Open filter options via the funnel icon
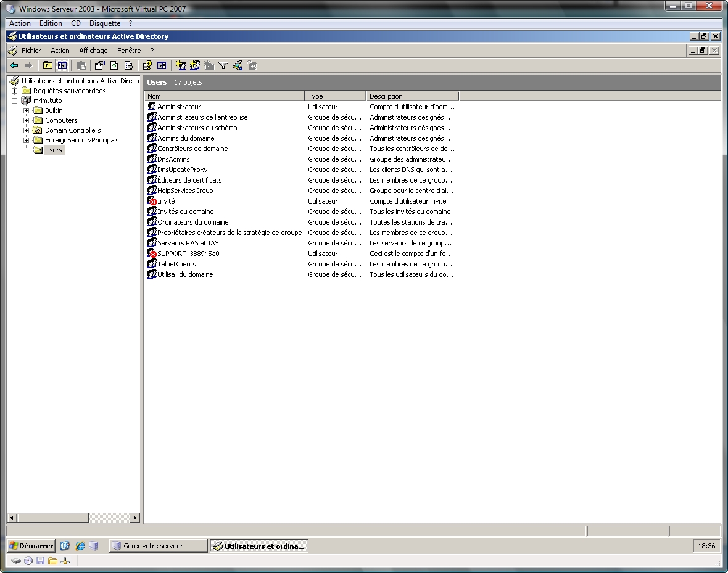Screen dimensions: 728x573 pyautogui.click(x=223, y=65)
